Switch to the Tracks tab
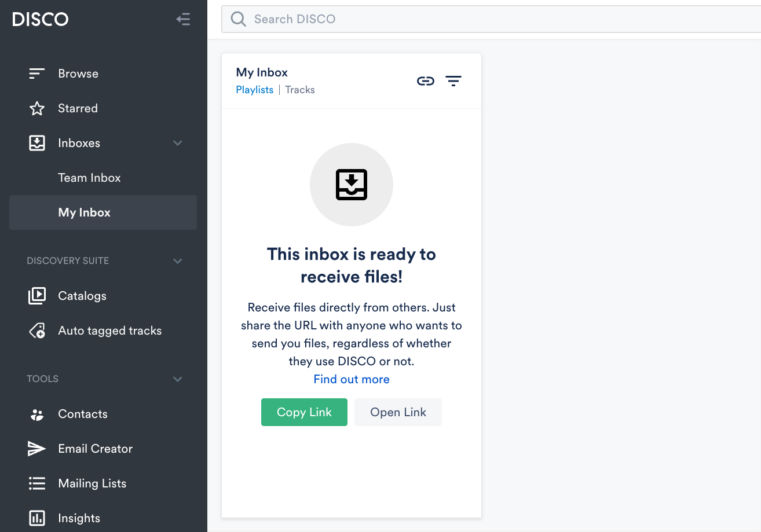Screen dimensions: 761x532 300,90
